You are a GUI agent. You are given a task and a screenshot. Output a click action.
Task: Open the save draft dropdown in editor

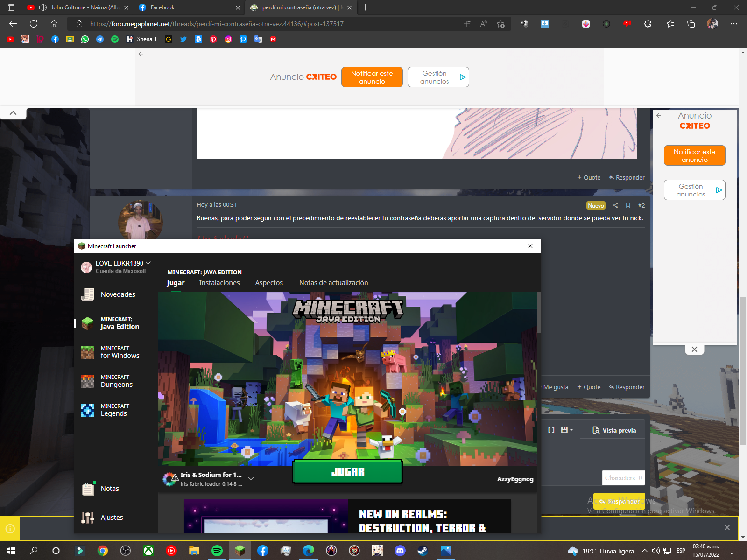coord(567,430)
